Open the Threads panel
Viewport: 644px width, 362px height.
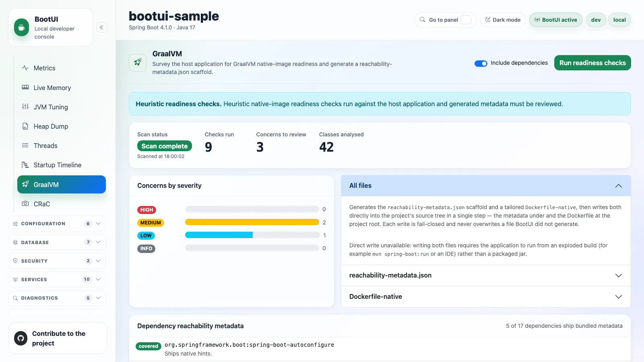pos(62,145)
